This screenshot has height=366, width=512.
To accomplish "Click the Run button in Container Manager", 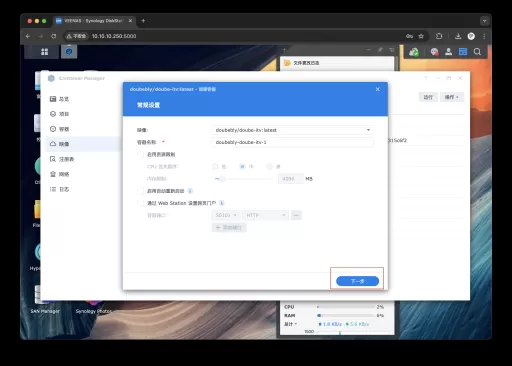I will pos(428,97).
